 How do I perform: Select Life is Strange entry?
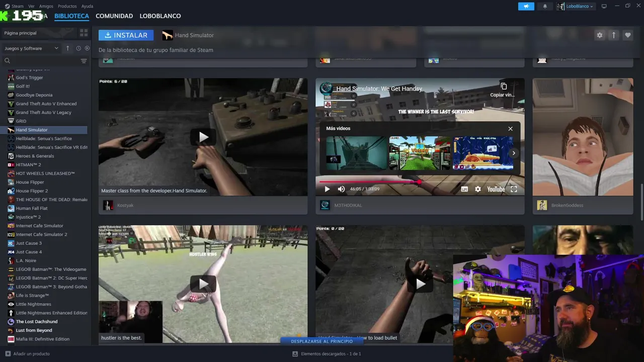tap(47, 295)
